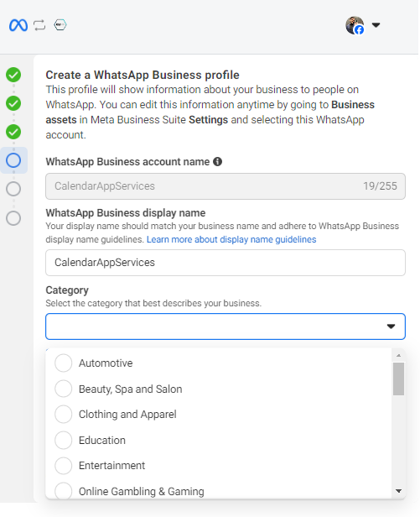
Task: Open Learn more about display name guidelines
Action: pos(231,239)
